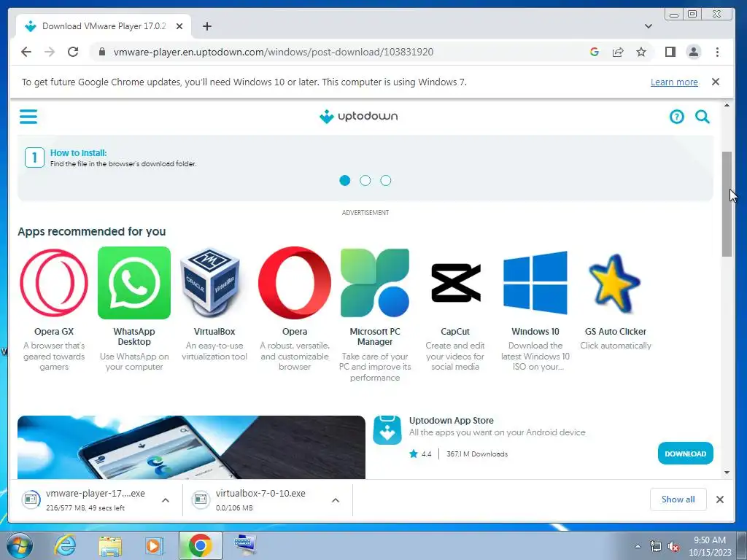Open the Windows 10 app icon

535,283
